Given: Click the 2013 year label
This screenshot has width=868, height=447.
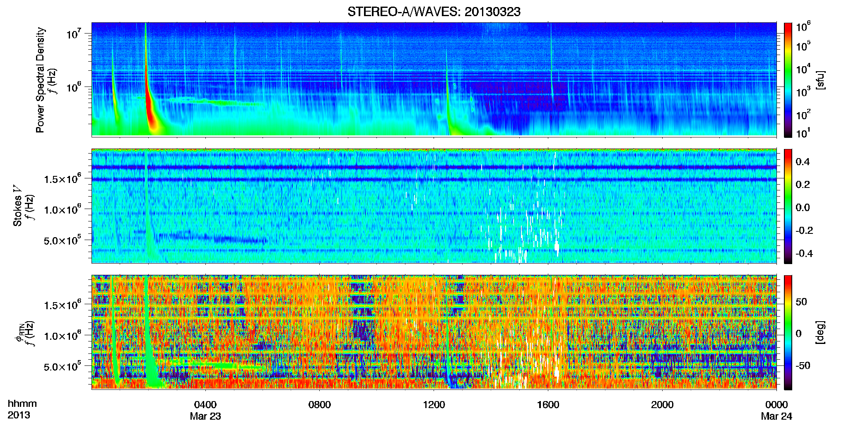Looking at the screenshot, I should [x=19, y=415].
